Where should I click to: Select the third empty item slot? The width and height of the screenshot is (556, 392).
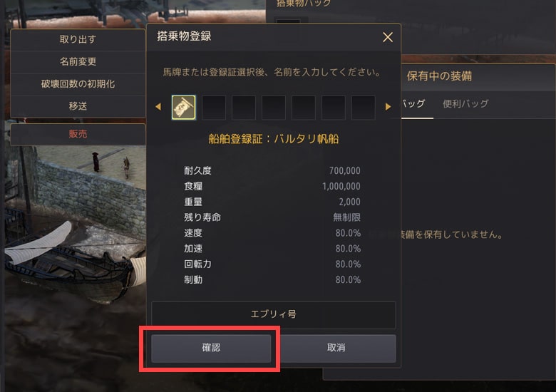click(274, 107)
